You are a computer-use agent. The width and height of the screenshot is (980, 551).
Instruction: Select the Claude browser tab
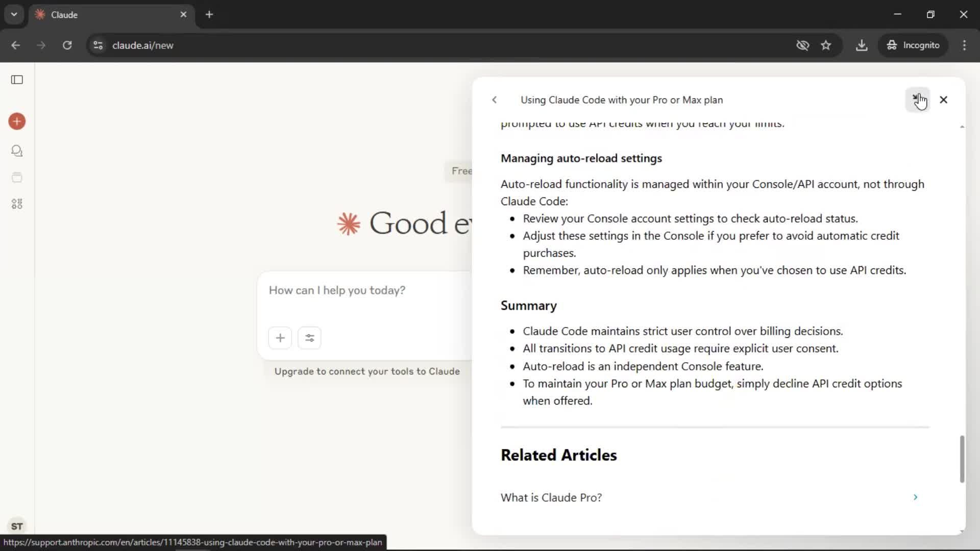pyautogui.click(x=111, y=15)
